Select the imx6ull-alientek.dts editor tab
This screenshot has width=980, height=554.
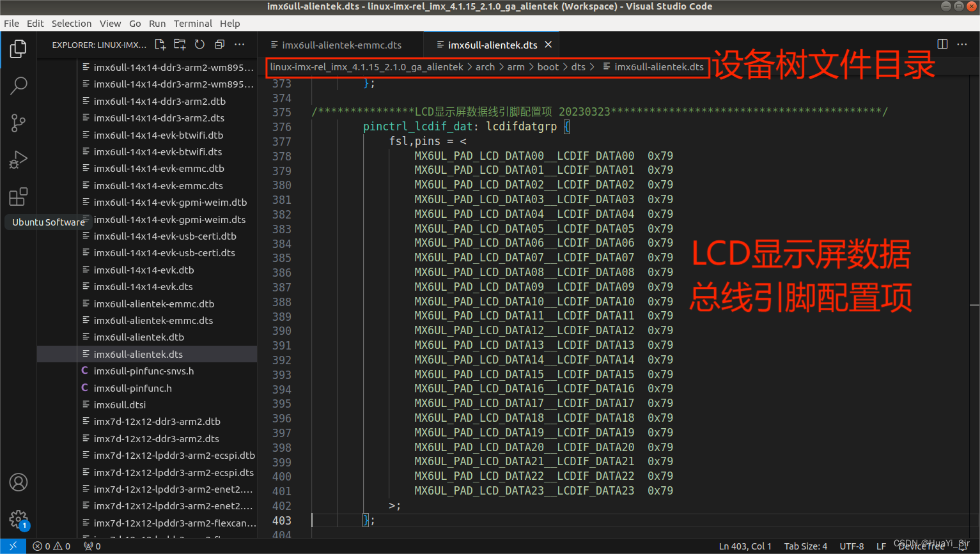click(x=492, y=45)
